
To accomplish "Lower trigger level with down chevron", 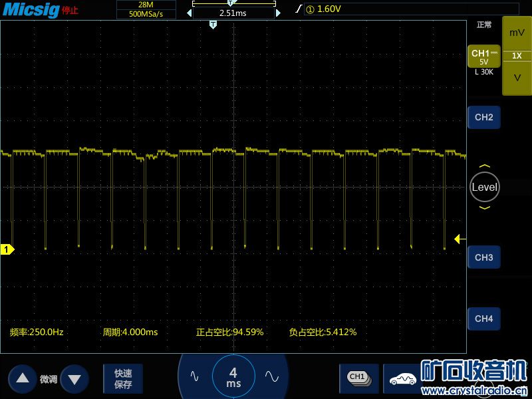I will pyautogui.click(x=484, y=208).
